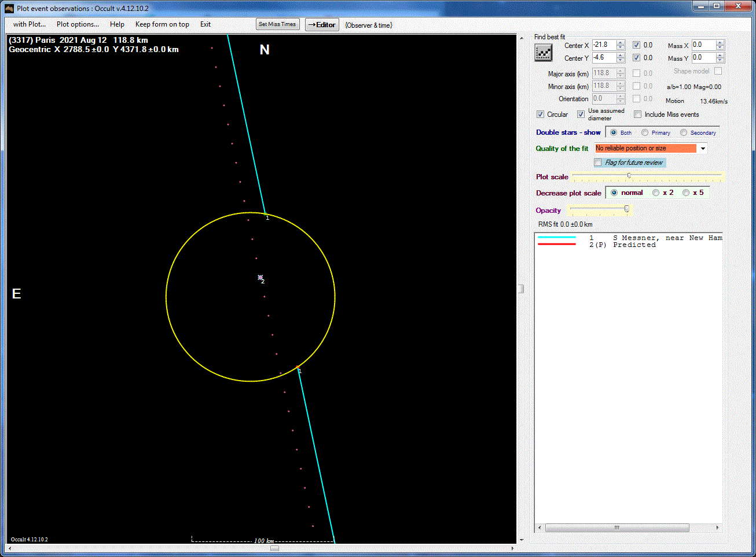This screenshot has height=557, width=756.
Task: Click the Set Miss Times button
Action: click(277, 24)
